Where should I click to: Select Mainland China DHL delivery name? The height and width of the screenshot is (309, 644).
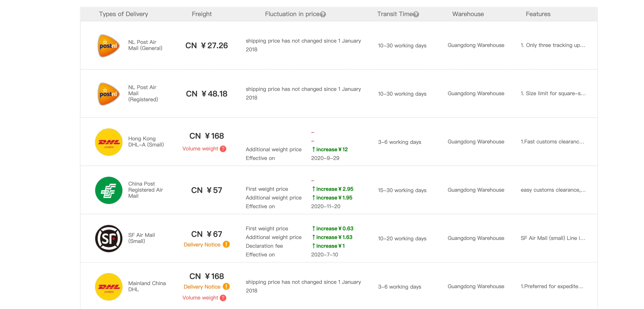coord(147,286)
